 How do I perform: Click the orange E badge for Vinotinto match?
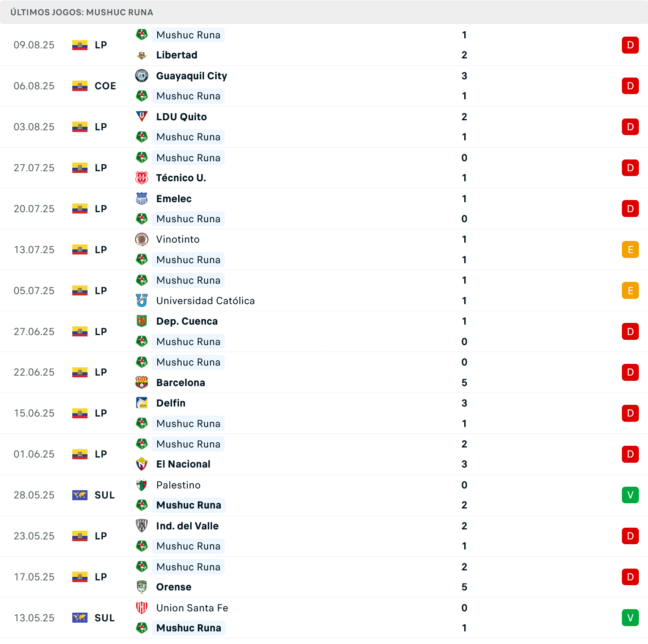tap(630, 250)
